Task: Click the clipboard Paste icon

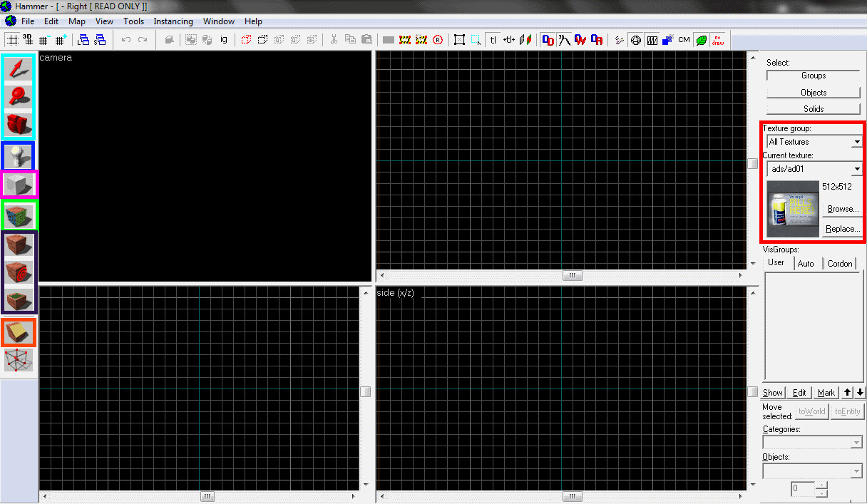Action: 366,40
